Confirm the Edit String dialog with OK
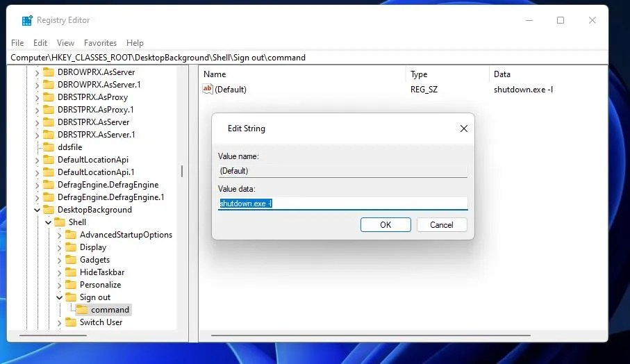630x364 pixels. click(386, 224)
